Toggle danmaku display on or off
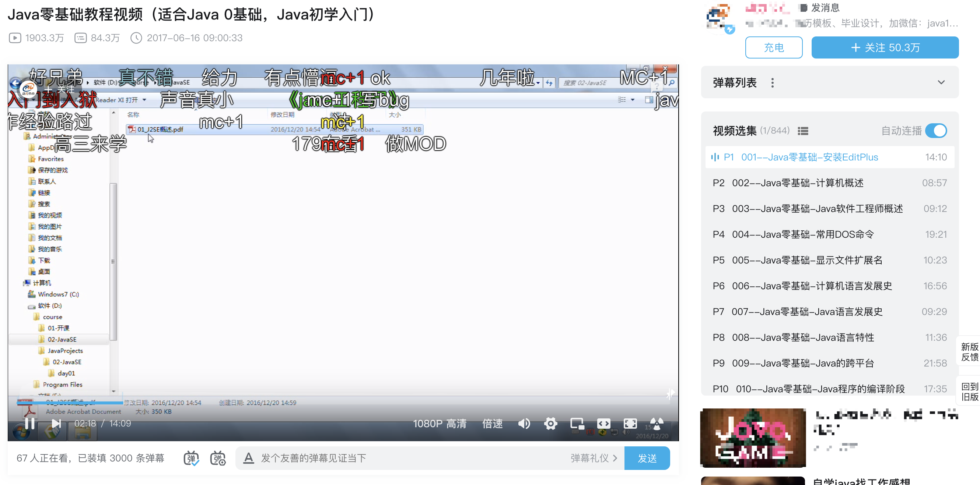The image size is (980, 485). click(x=191, y=458)
